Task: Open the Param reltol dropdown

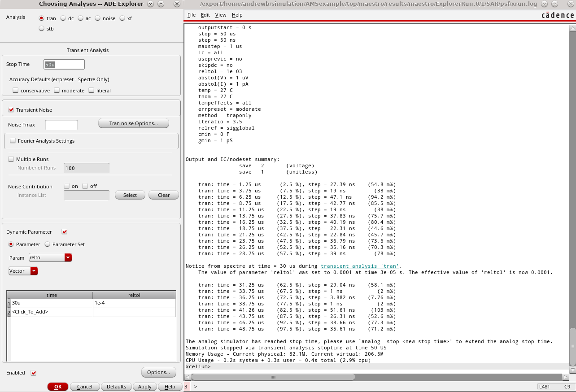Action: point(50,257)
